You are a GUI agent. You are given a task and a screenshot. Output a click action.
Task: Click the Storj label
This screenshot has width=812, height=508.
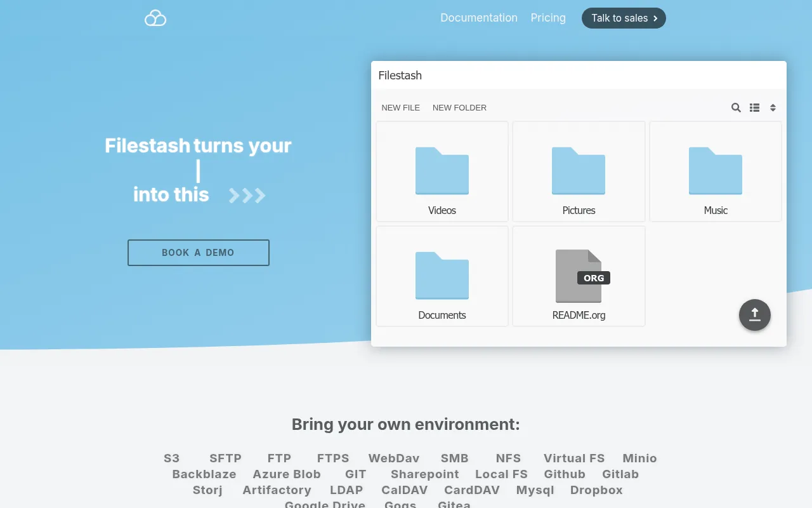(x=207, y=490)
